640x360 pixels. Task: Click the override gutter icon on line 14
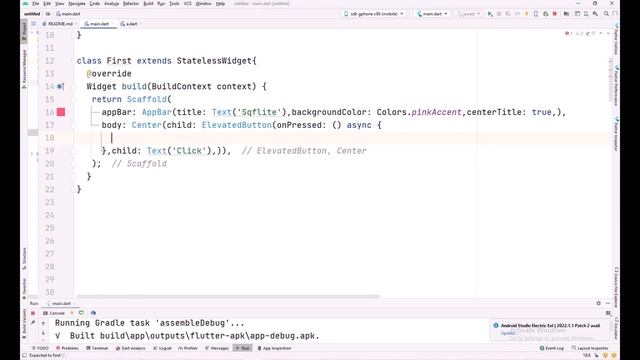pos(60,87)
